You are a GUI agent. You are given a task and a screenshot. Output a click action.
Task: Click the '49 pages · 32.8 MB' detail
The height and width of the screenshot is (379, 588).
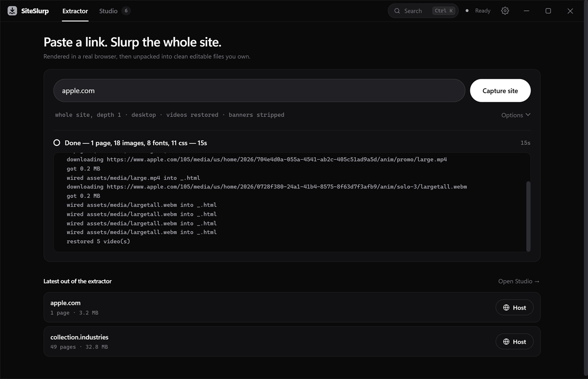tap(79, 347)
